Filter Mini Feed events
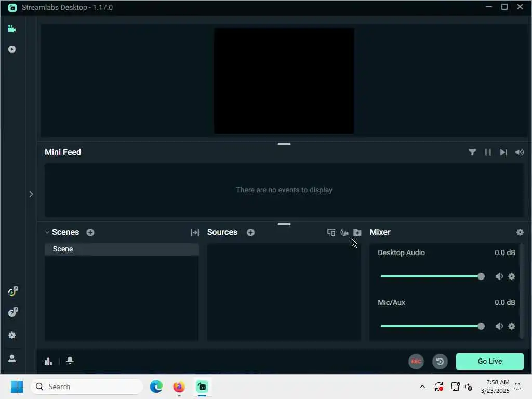 coord(472,152)
